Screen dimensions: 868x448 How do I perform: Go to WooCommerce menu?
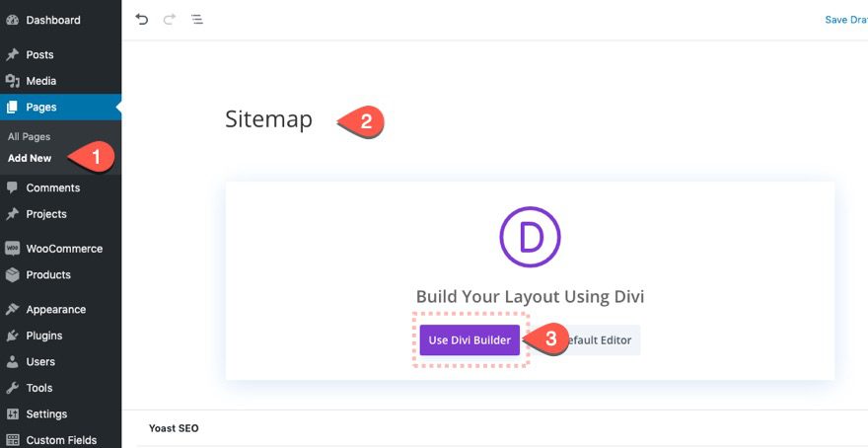(64, 249)
